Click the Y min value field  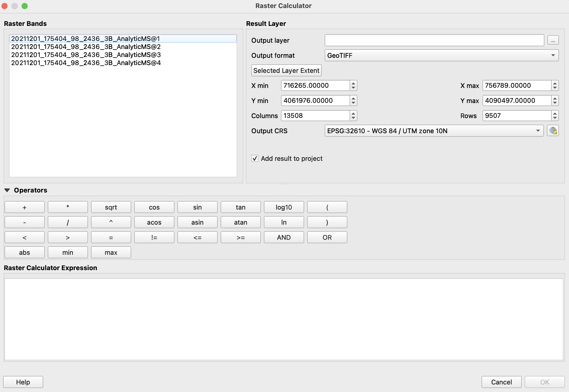tap(315, 101)
